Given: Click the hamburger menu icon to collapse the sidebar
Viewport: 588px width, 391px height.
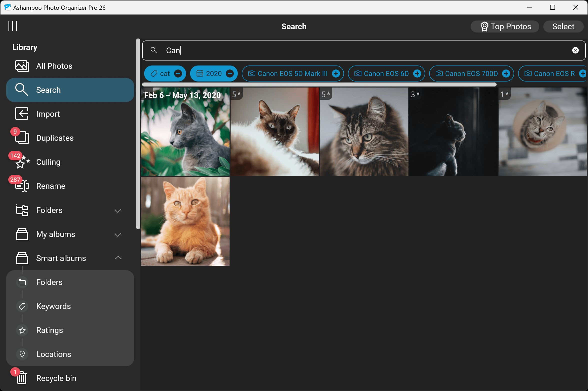Looking at the screenshot, I should 12,26.
